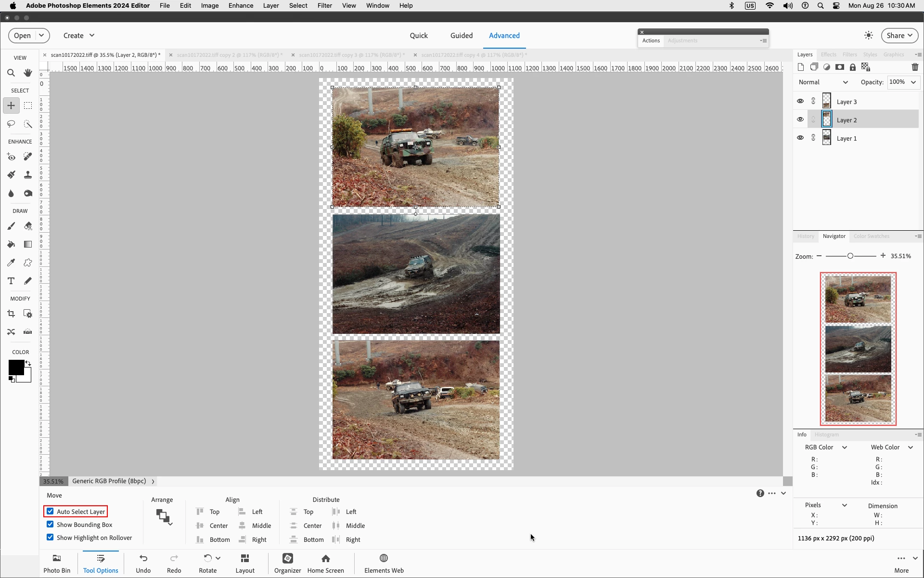
Task: Select the Paint Bucket tool
Action: 11,244
